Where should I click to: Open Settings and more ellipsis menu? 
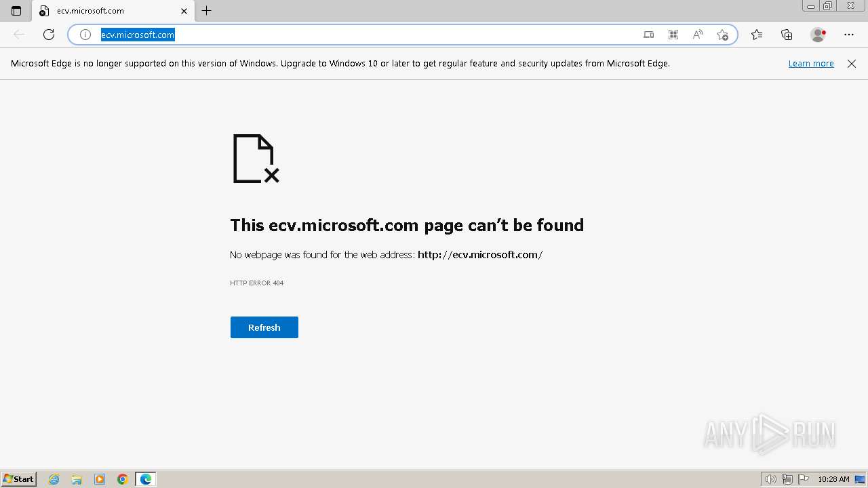pos(849,35)
